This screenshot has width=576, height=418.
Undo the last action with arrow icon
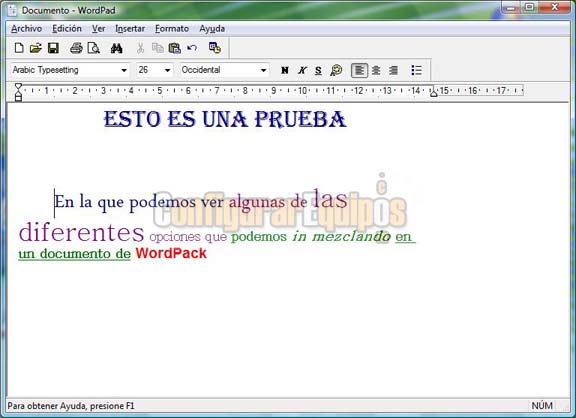(192, 48)
